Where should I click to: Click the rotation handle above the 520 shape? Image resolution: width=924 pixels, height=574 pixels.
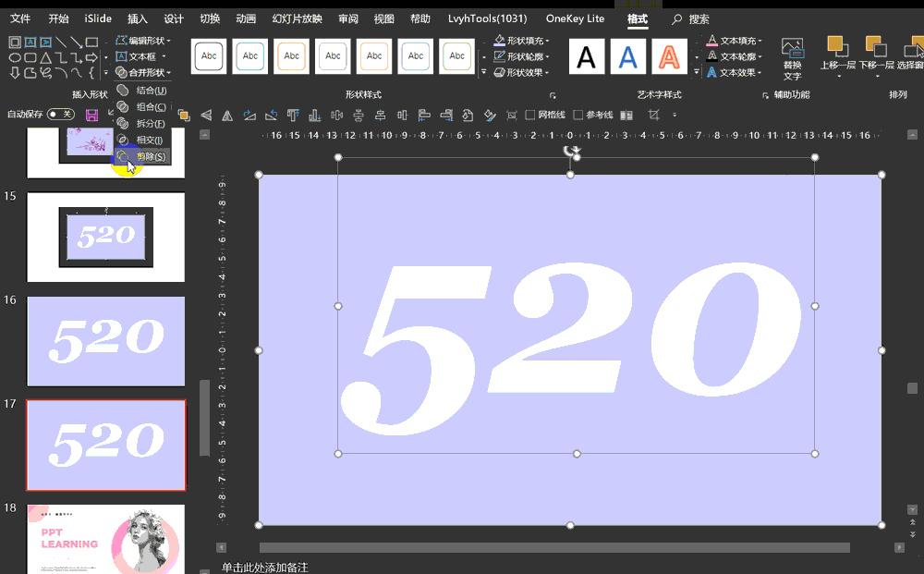click(x=572, y=150)
